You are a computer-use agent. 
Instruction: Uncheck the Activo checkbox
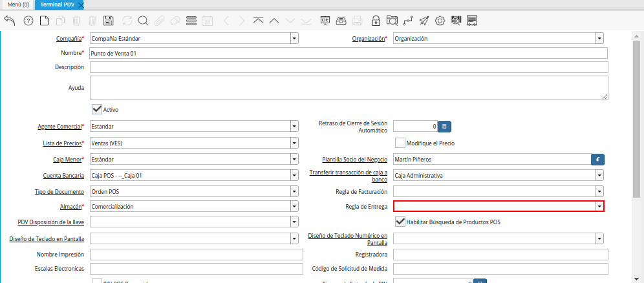click(97, 109)
